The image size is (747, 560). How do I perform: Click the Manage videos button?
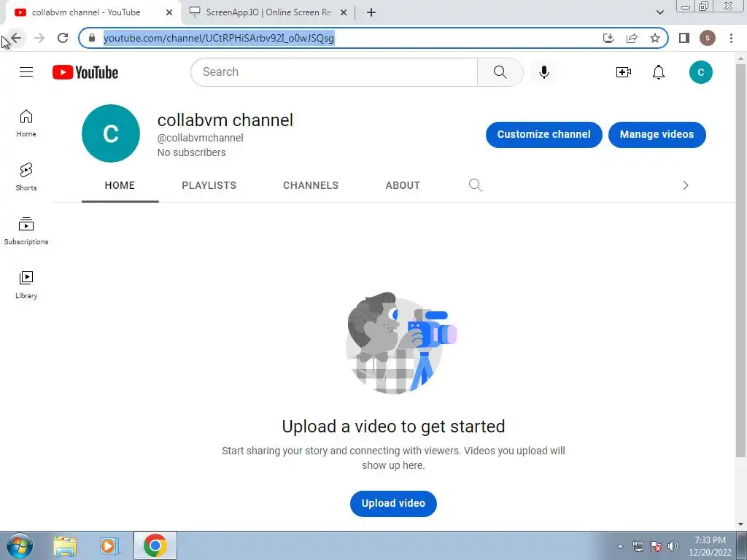(x=657, y=134)
